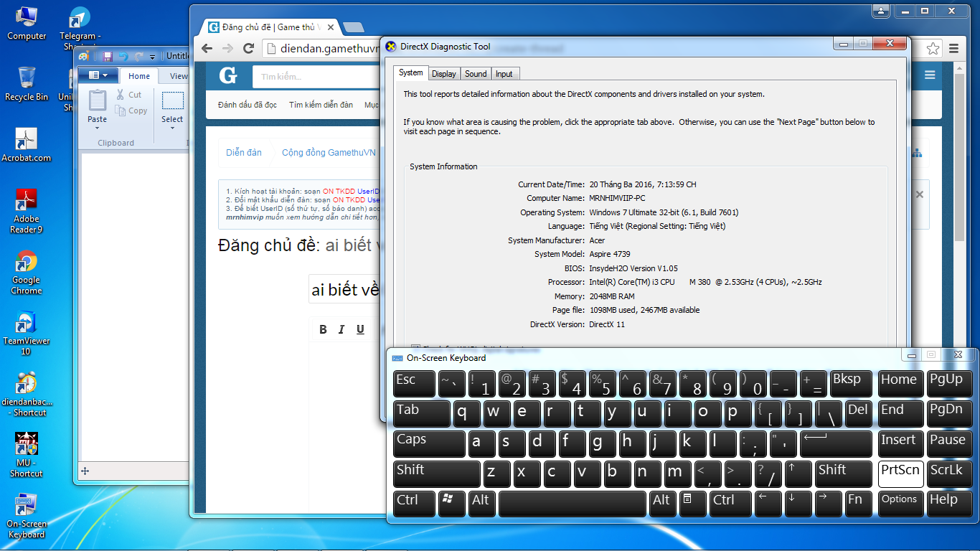Click the Bksp key on On-Screen Keyboard
The height and width of the screenshot is (551, 980).
click(851, 384)
